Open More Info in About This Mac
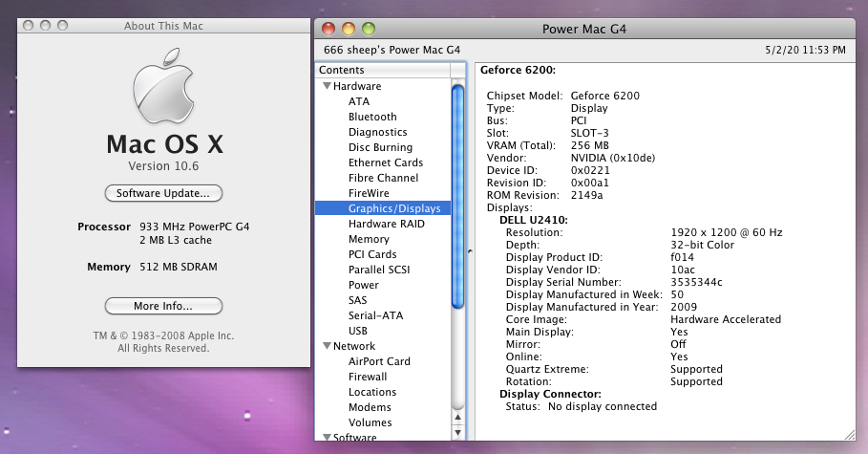This screenshot has width=868, height=454. click(x=163, y=306)
